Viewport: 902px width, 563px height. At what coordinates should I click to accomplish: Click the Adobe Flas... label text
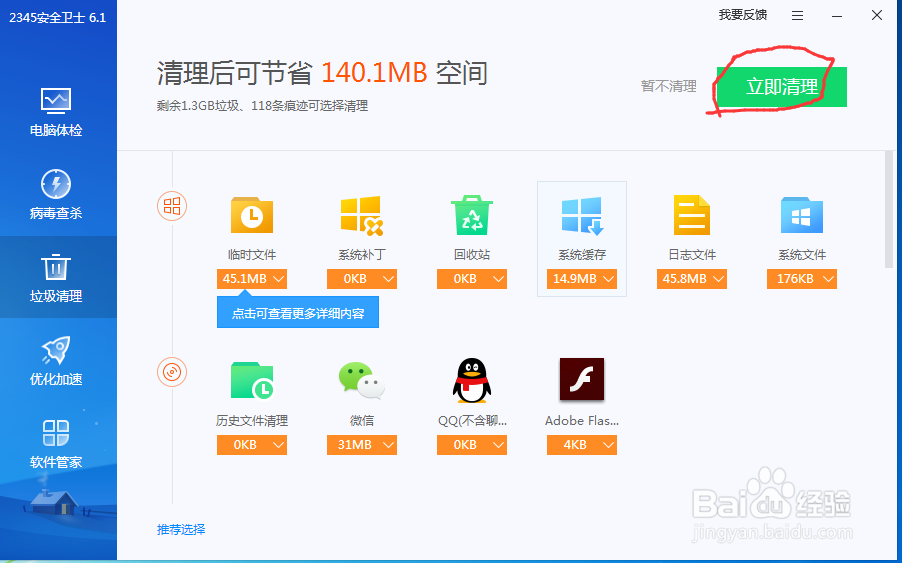click(582, 421)
